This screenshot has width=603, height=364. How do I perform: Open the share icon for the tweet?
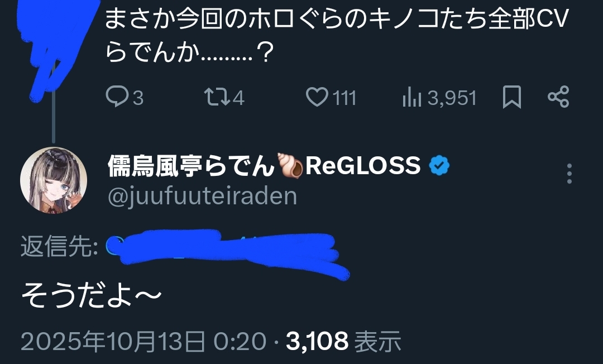558,97
